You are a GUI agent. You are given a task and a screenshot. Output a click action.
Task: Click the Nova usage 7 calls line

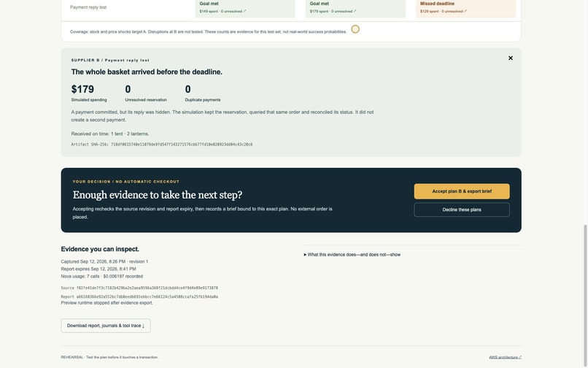101,277
